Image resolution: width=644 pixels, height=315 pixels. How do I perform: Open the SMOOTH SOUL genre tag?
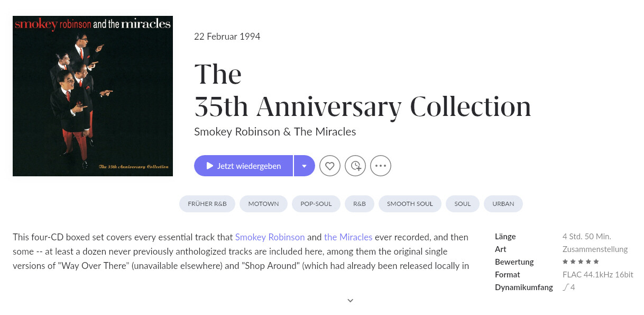coord(410,204)
